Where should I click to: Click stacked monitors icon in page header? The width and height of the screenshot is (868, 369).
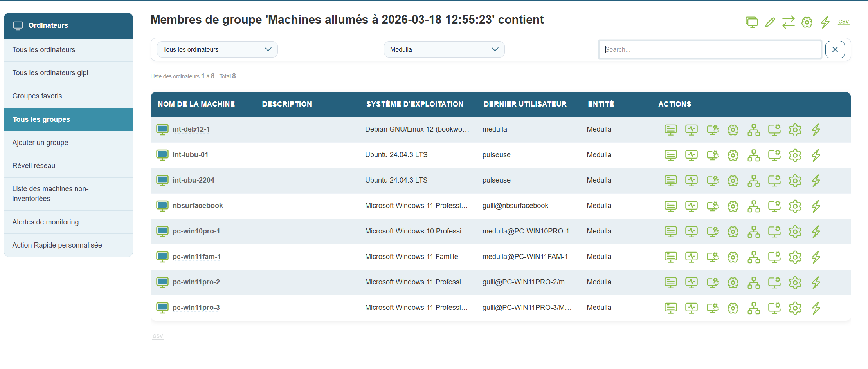point(751,22)
